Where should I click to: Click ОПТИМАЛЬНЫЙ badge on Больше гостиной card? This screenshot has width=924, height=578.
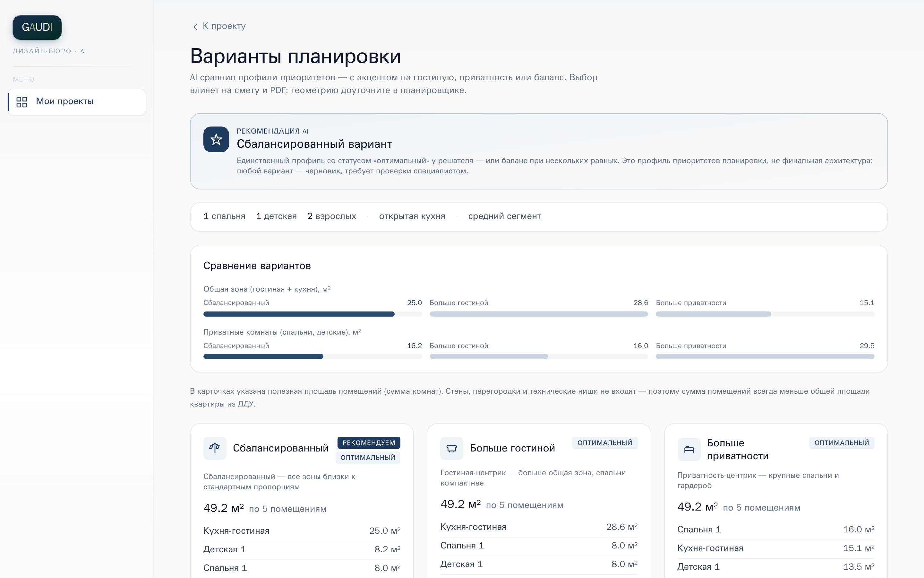point(605,443)
